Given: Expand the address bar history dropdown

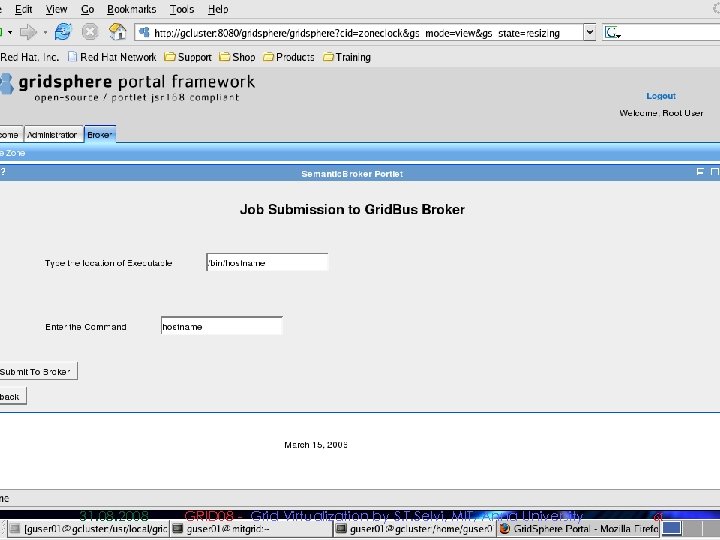Looking at the screenshot, I should click(x=590, y=33).
